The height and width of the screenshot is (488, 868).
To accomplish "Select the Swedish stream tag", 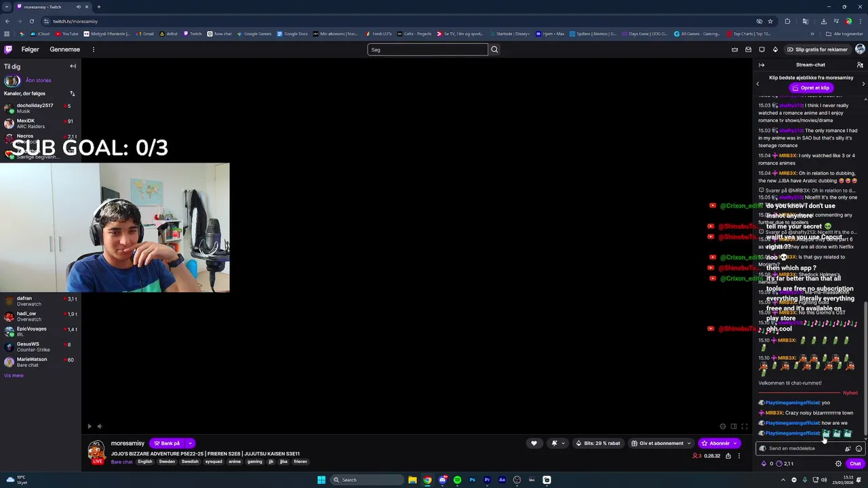I will [x=190, y=462].
